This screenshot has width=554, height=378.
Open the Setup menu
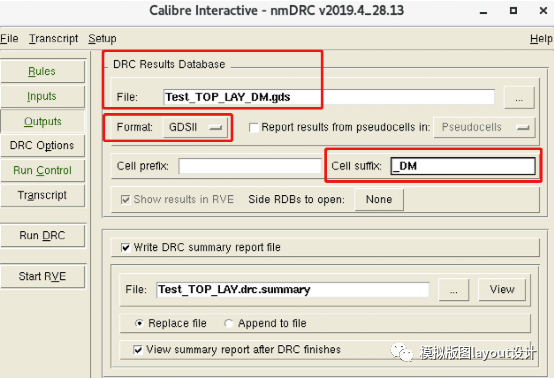pyautogui.click(x=102, y=38)
